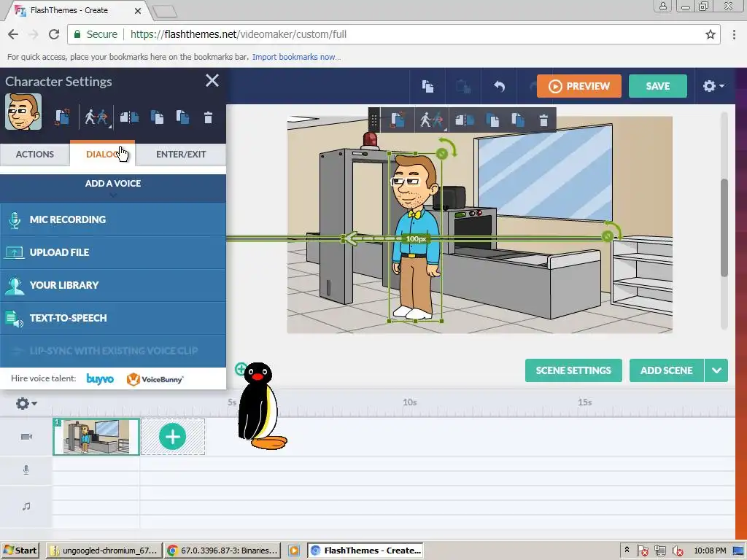747x560 pixels.
Task: Add a new scene with plus button
Action: click(x=172, y=437)
